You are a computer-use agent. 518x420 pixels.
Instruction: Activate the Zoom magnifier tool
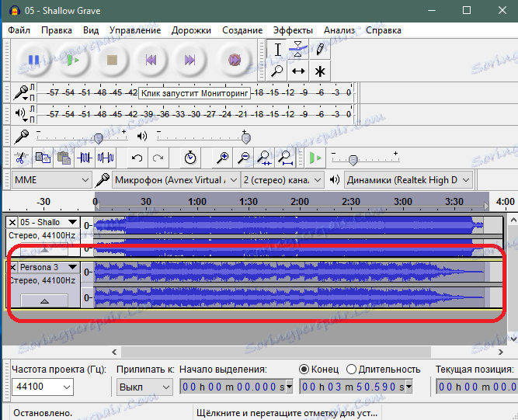pyautogui.click(x=277, y=71)
